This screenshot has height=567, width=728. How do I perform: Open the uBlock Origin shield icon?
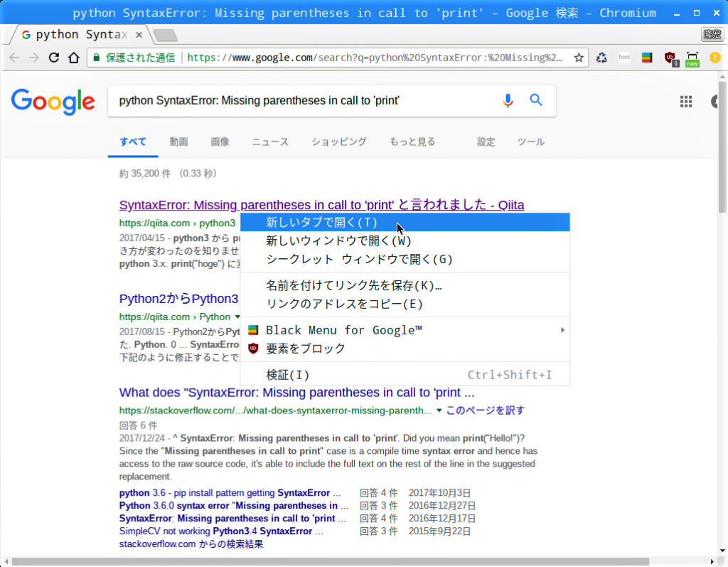click(670, 58)
